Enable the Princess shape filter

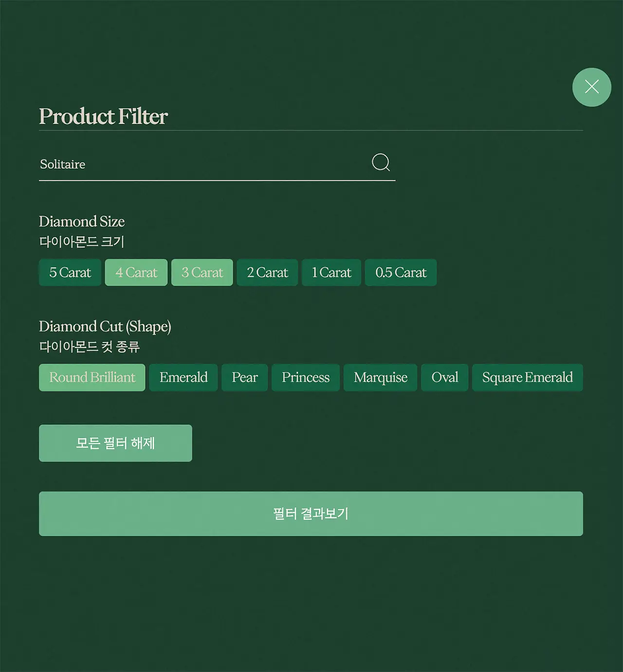pyautogui.click(x=305, y=377)
